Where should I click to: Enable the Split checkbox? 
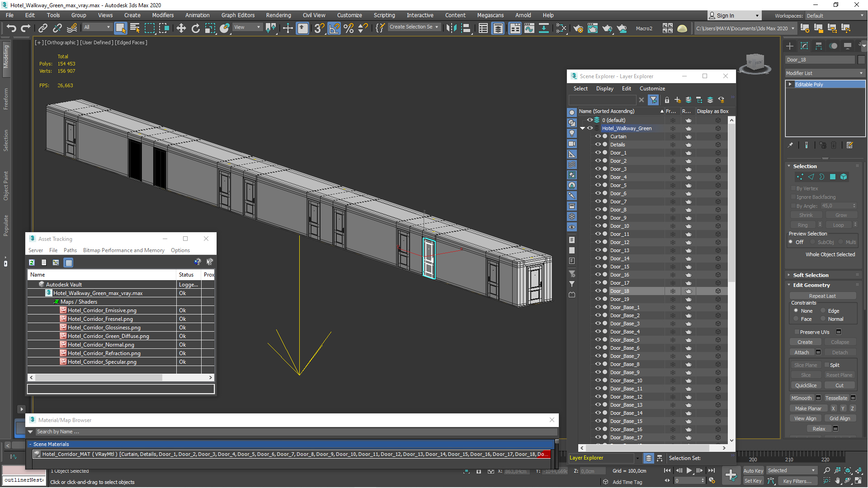pyautogui.click(x=827, y=365)
